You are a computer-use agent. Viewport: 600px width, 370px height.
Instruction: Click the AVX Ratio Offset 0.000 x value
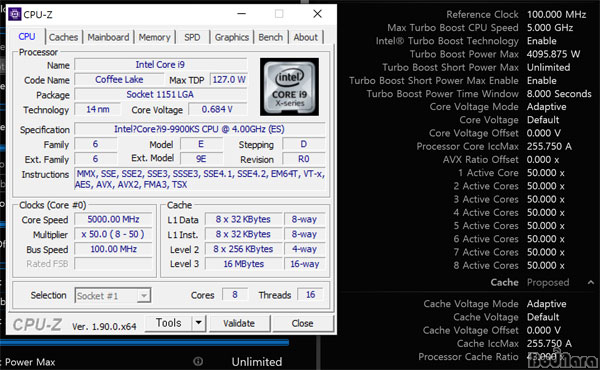point(543,160)
